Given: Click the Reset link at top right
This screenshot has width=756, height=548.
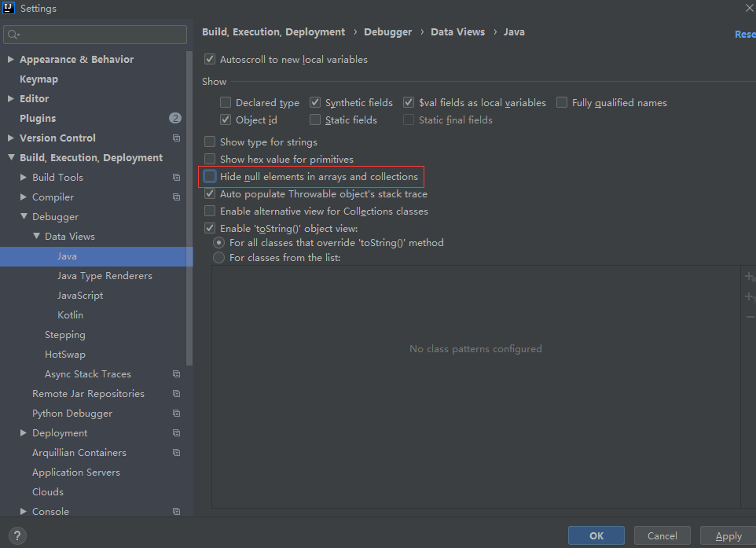Looking at the screenshot, I should 745,35.
